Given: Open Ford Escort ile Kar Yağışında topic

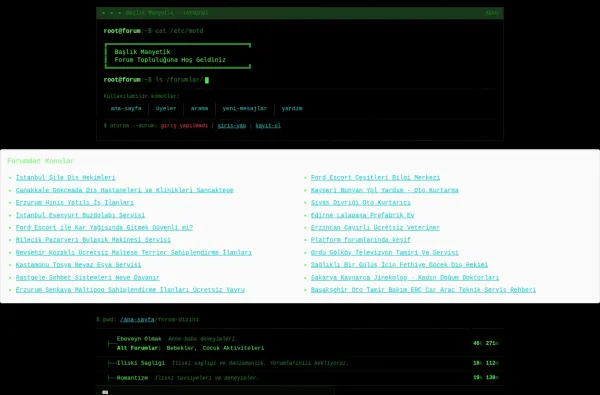Looking at the screenshot, I should 104,227.
